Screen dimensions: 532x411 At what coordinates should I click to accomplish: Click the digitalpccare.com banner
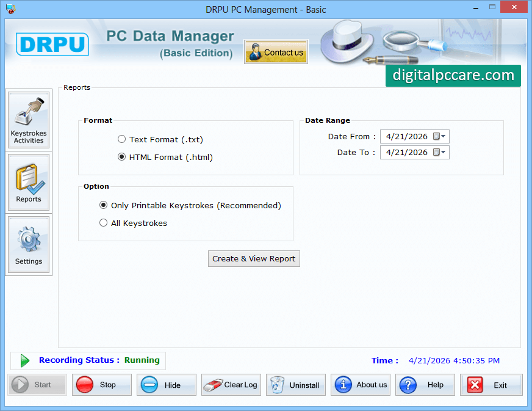[x=453, y=75]
